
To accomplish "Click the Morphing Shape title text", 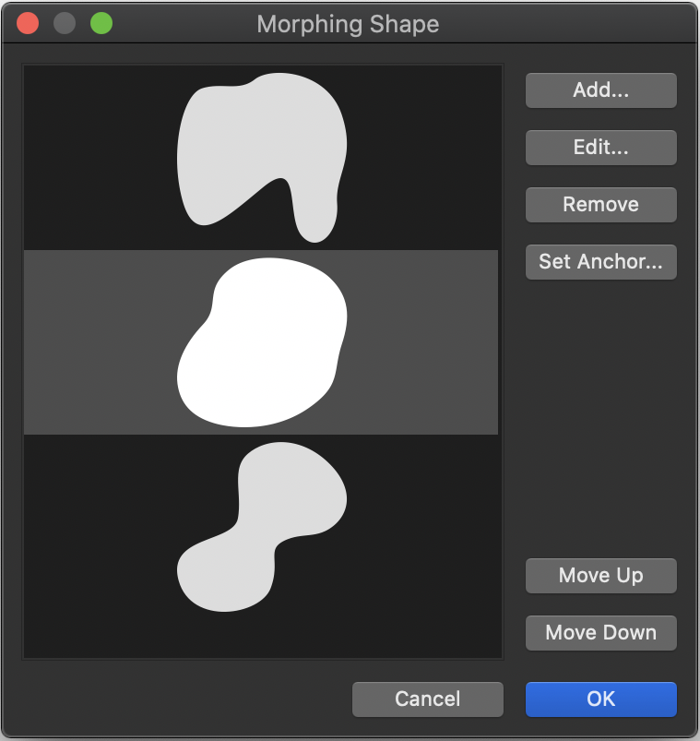I will 348,24.
